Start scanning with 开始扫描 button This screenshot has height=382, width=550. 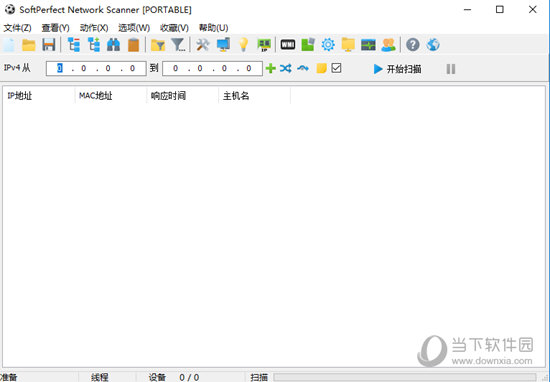[397, 69]
